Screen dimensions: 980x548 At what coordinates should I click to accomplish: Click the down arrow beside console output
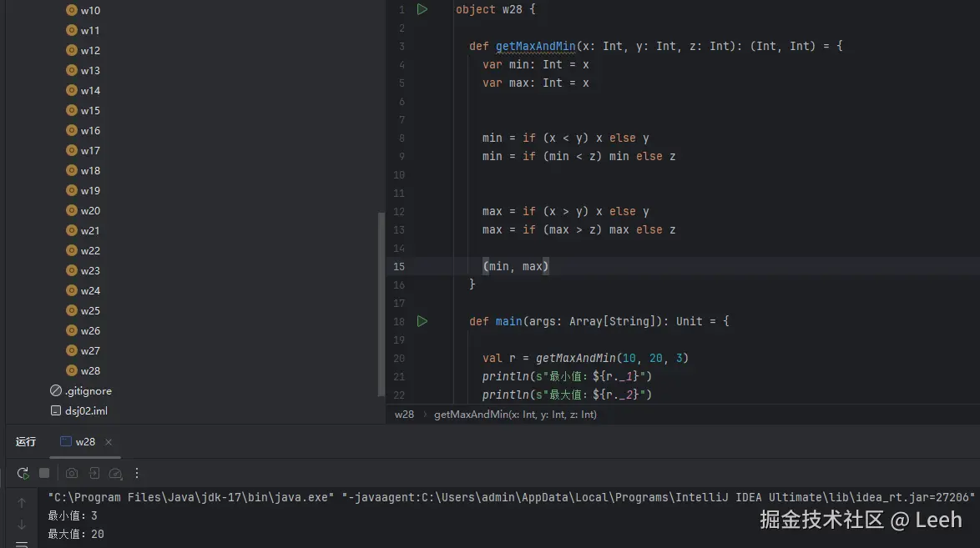22,525
